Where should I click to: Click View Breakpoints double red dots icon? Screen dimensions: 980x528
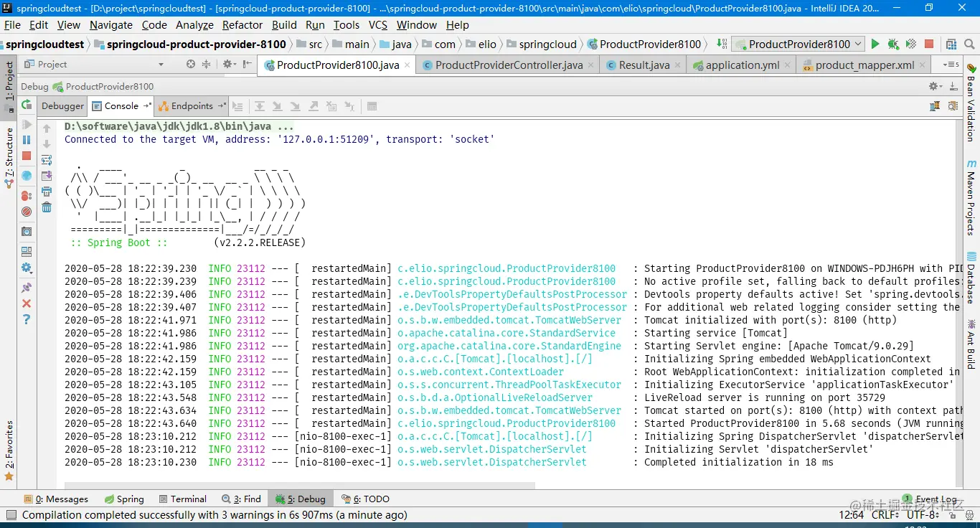pyautogui.click(x=27, y=195)
